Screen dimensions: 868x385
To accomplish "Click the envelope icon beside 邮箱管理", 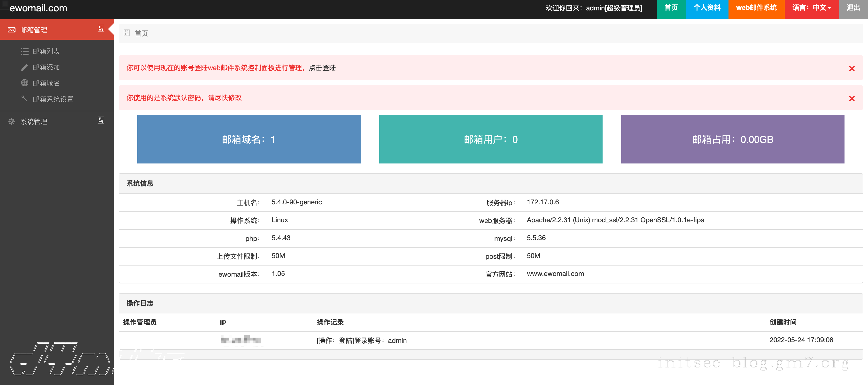I will click(x=12, y=30).
